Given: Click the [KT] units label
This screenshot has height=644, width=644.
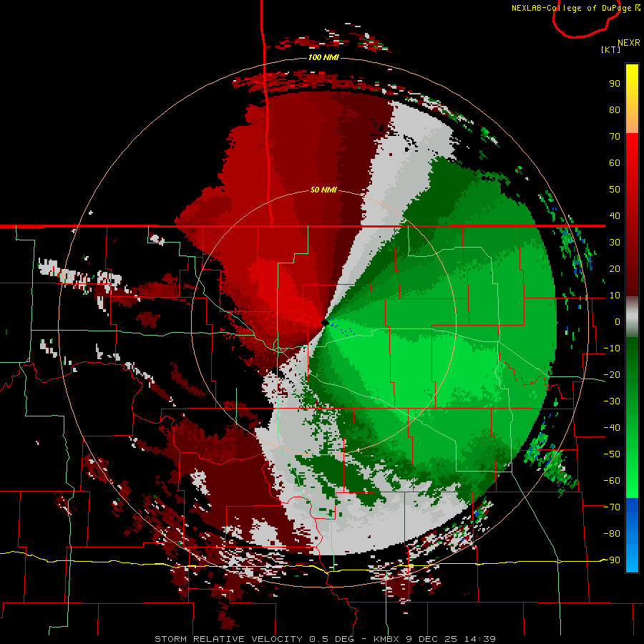Looking at the screenshot, I should click(611, 49).
